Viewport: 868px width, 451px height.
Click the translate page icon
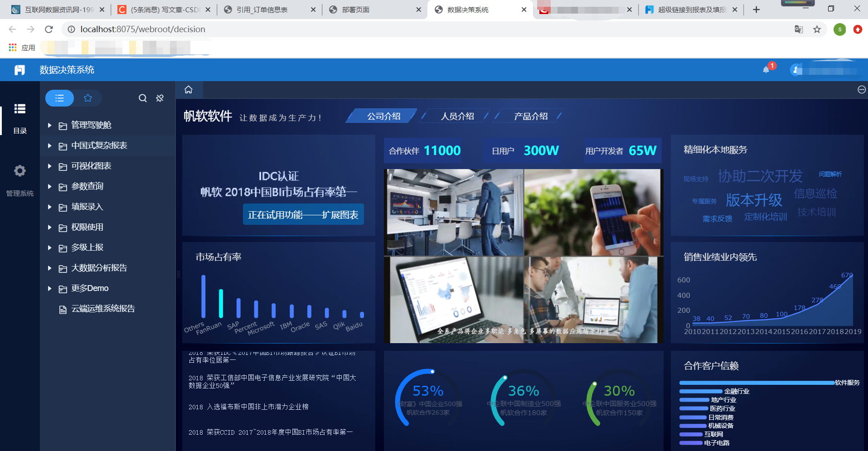pos(799,29)
